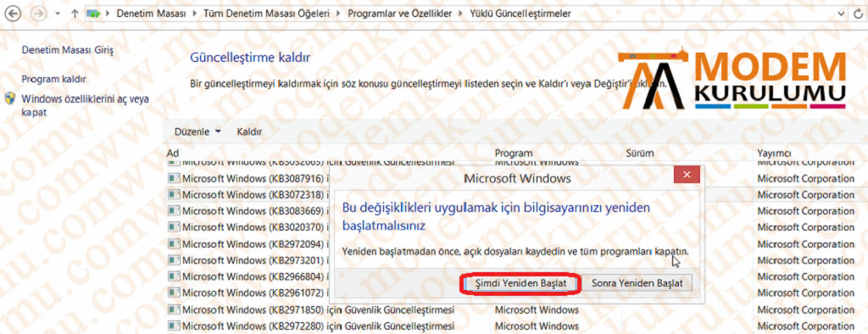Click icon of KB2972280 update
Viewport: 868px width, 334px height.
coord(175,326)
